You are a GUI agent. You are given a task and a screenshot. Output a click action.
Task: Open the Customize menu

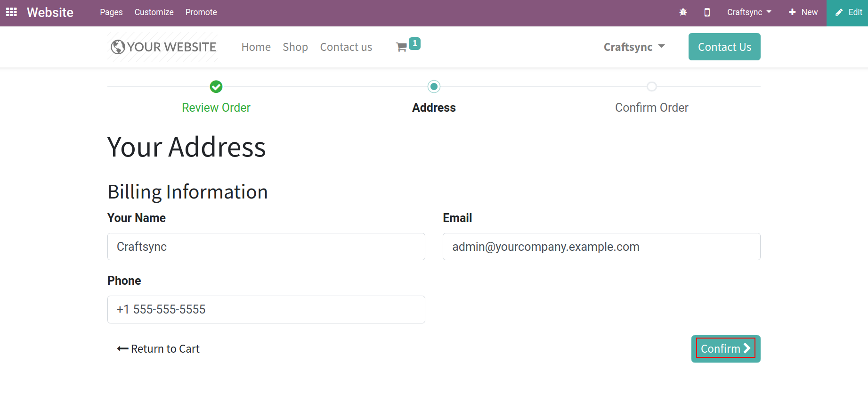click(154, 12)
